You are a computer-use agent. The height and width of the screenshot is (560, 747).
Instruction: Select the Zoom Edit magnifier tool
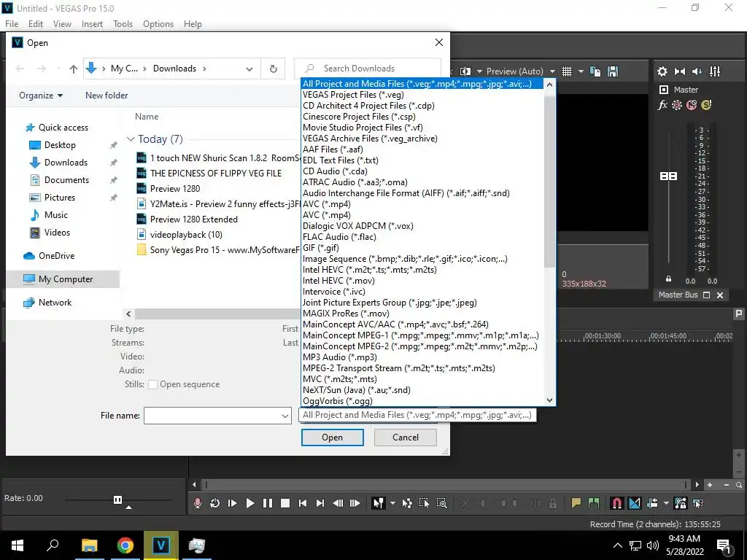pos(441,503)
